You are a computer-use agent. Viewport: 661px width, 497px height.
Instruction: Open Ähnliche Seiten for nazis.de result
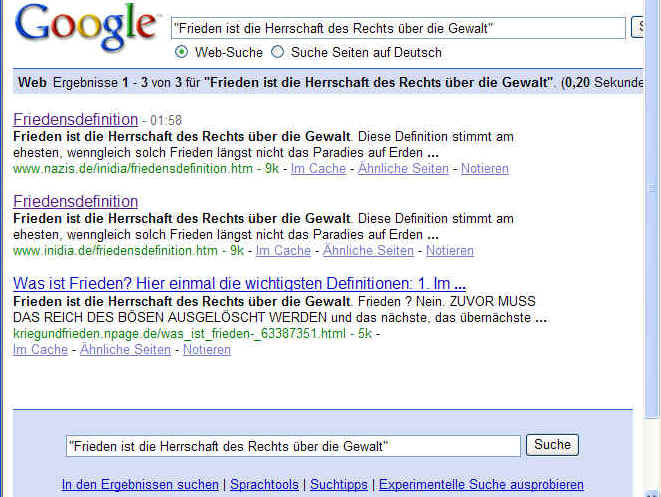[x=403, y=169]
